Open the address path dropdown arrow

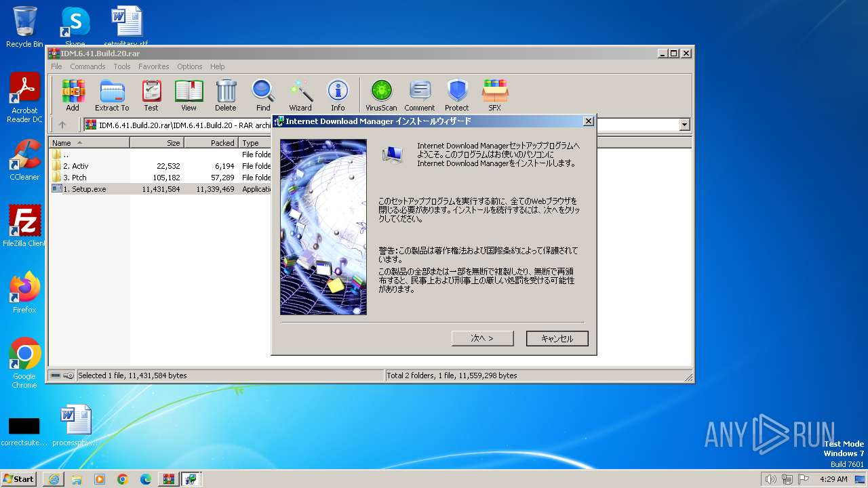(684, 125)
